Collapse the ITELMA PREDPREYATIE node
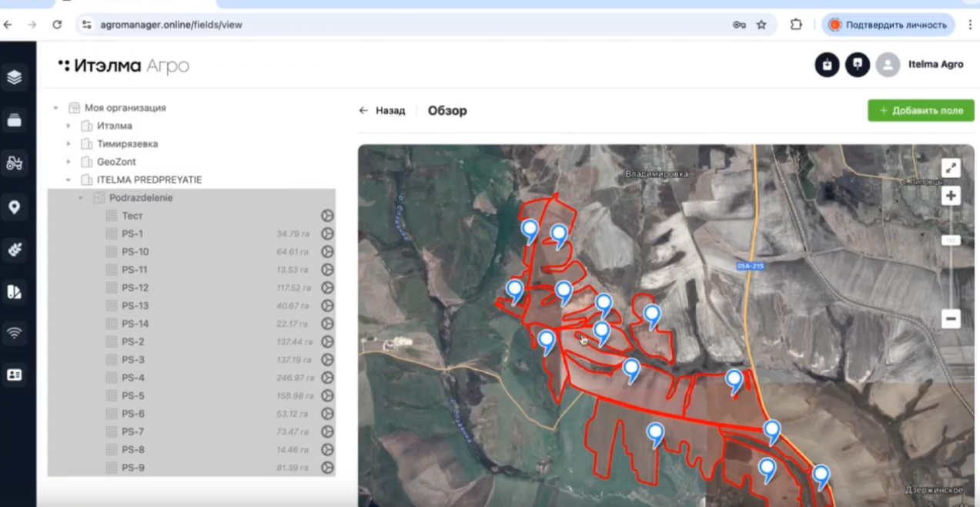Screen dimensions: 980x507 pos(69,180)
